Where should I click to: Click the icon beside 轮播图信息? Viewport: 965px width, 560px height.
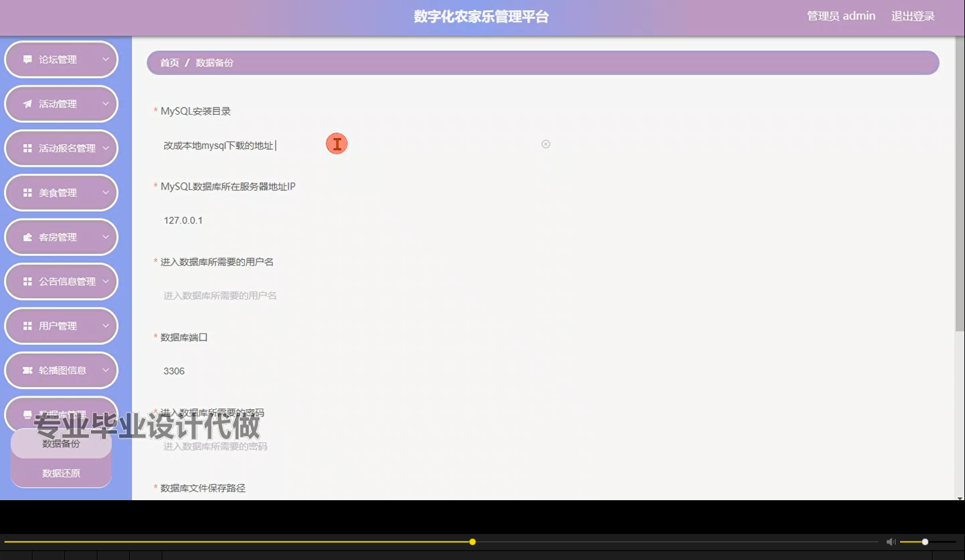tap(26, 370)
